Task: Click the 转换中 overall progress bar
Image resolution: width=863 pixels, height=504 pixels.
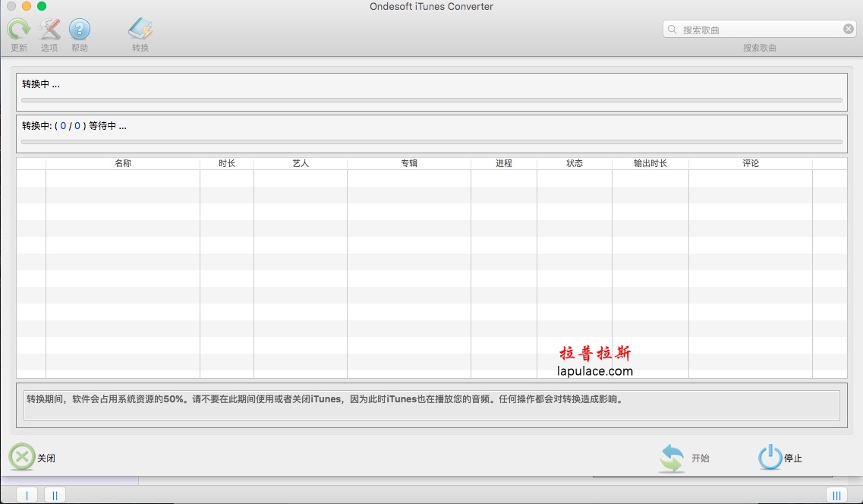Action: 431,100
